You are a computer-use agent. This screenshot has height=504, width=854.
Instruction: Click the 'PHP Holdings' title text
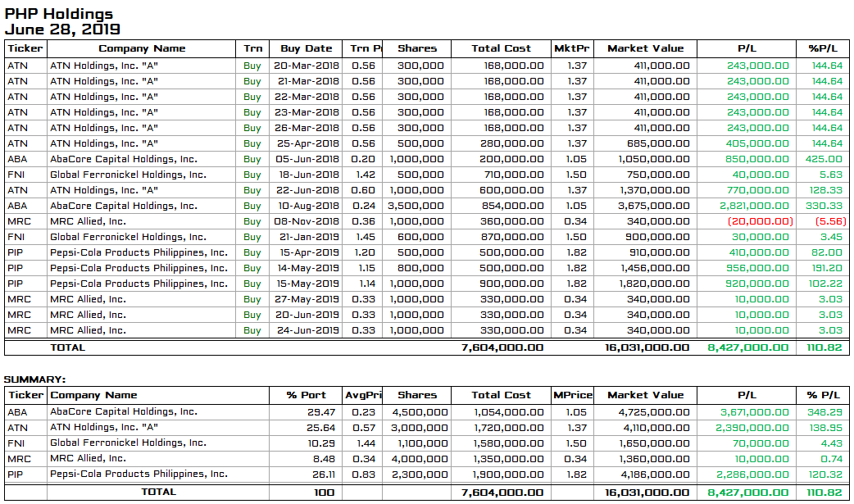coord(59,14)
